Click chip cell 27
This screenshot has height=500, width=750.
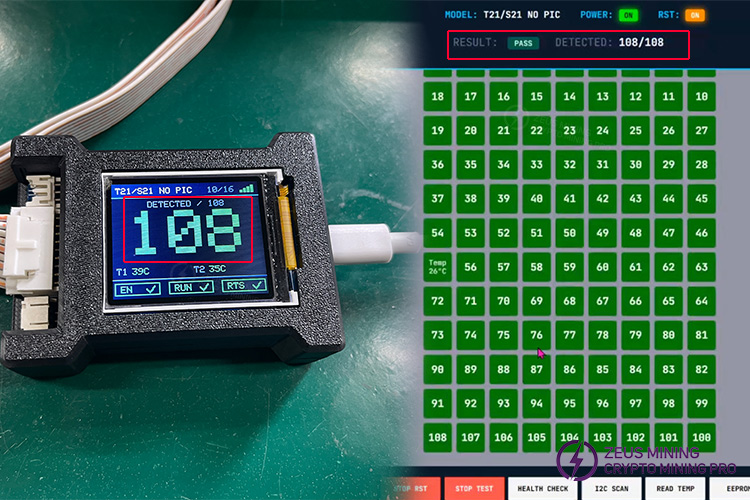point(701,131)
